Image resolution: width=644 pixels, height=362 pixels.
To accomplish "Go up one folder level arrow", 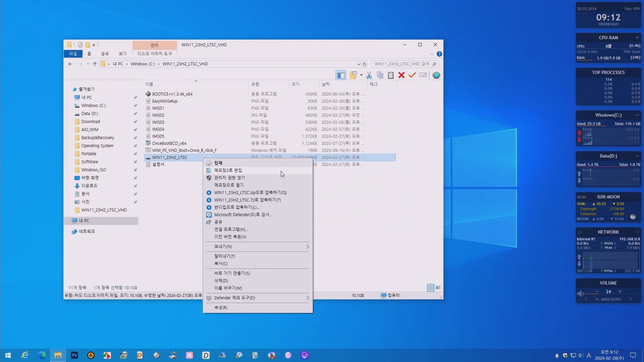I will [x=95, y=64].
